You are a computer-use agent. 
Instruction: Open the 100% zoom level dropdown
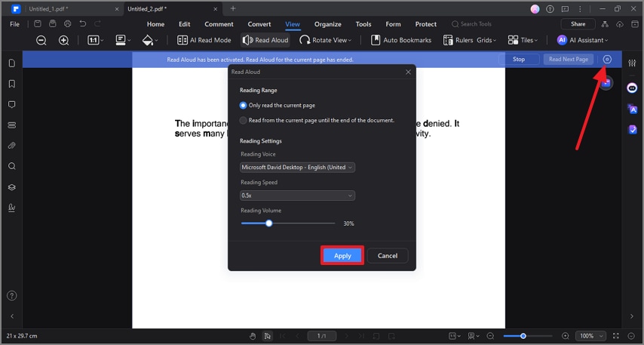point(590,336)
